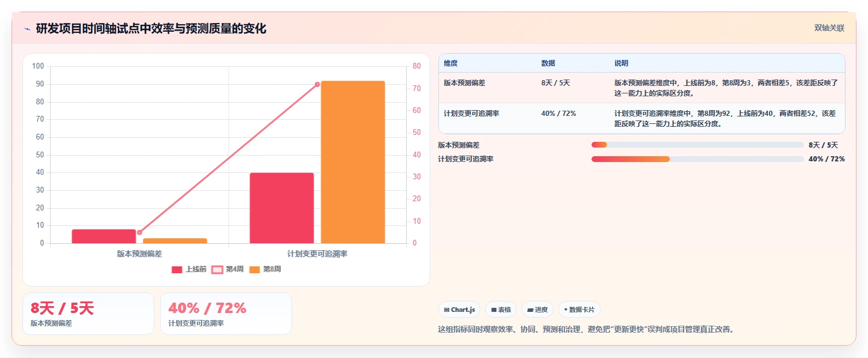Click the lightning icon beside the dashboard title
868x358 pixels.
coord(27,29)
